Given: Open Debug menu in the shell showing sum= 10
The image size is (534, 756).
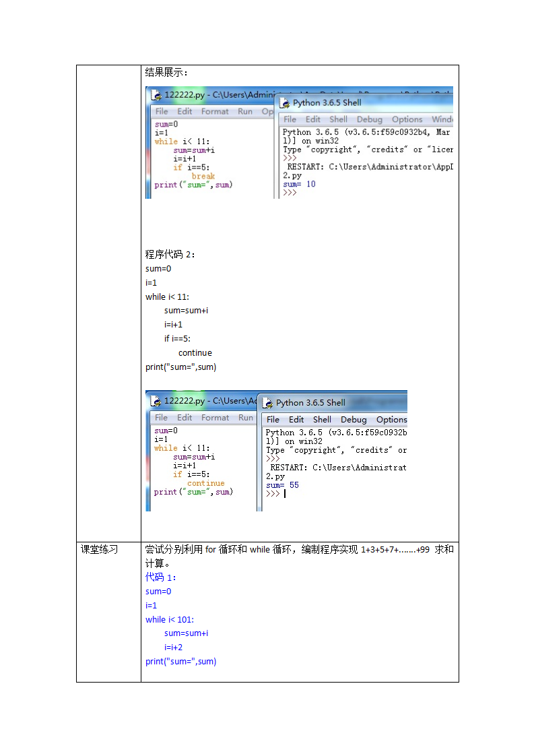Looking at the screenshot, I should pyautogui.click(x=370, y=119).
